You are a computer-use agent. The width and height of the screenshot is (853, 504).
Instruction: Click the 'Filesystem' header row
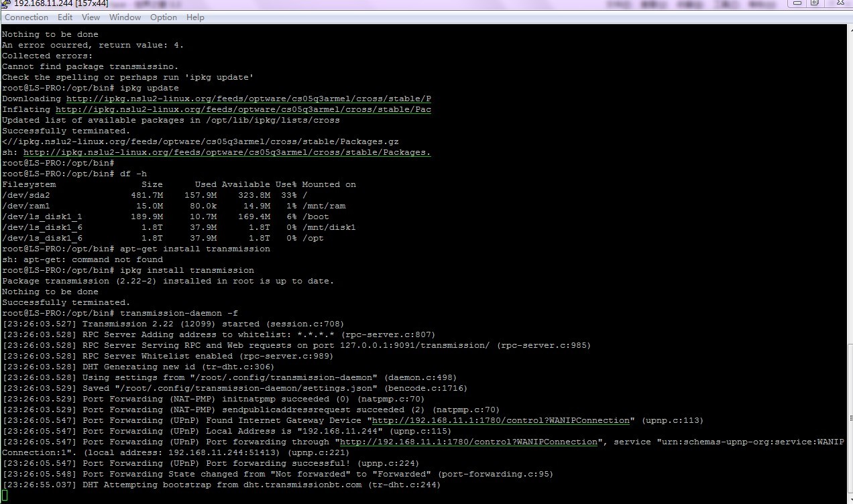click(x=179, y=185)
